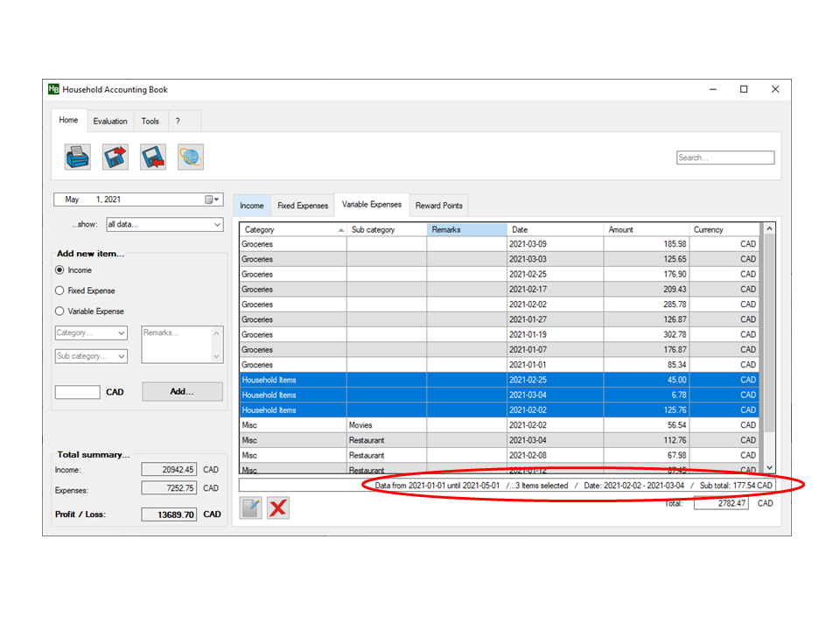Image resolution: width=840 pixels, height=630 pixels.
Task: Click the globe web icon
Action: [191, 157]
